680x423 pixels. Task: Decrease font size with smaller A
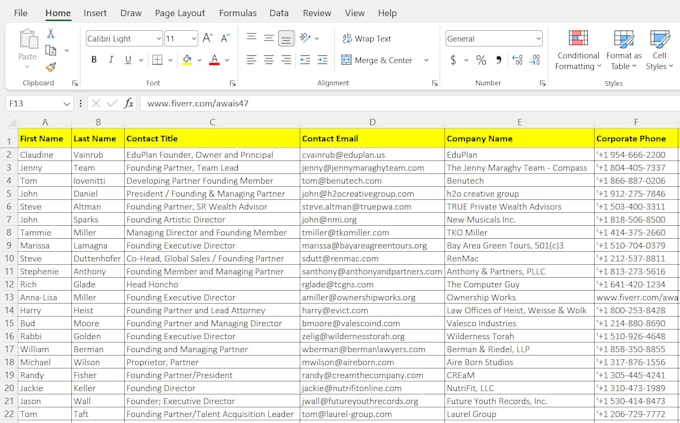(x=225, y=38)
